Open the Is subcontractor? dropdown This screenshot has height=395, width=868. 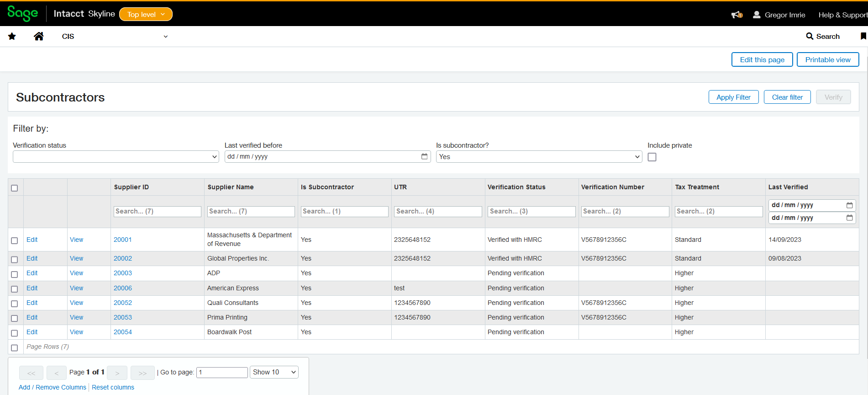pyautogui.click(x=539, y=157)
